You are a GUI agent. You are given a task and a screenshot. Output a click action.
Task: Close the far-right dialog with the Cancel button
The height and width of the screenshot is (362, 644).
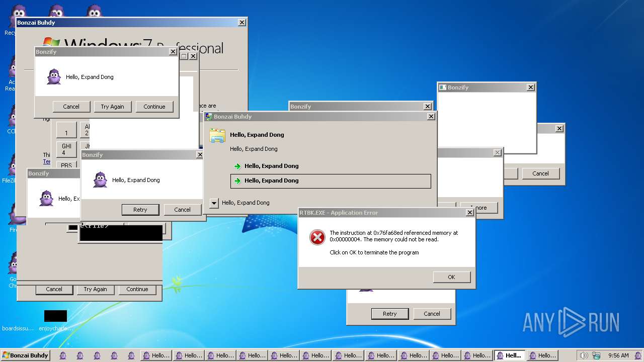tap(559, 129)
